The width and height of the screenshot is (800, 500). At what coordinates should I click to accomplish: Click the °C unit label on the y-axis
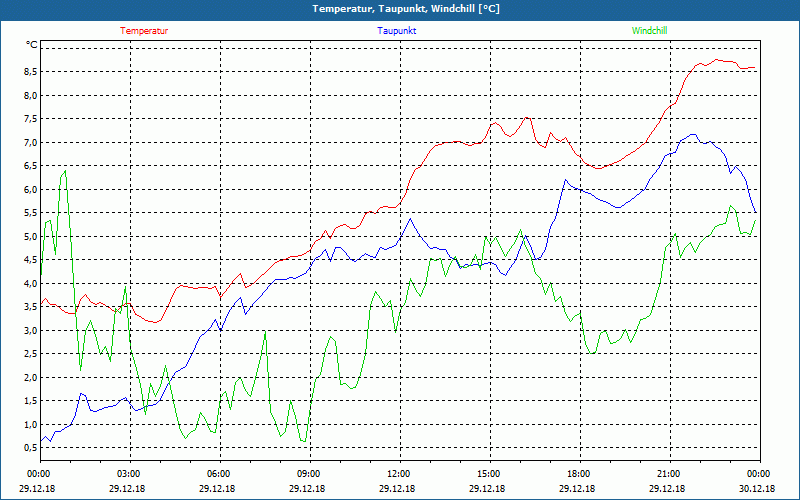pos(32,45)
